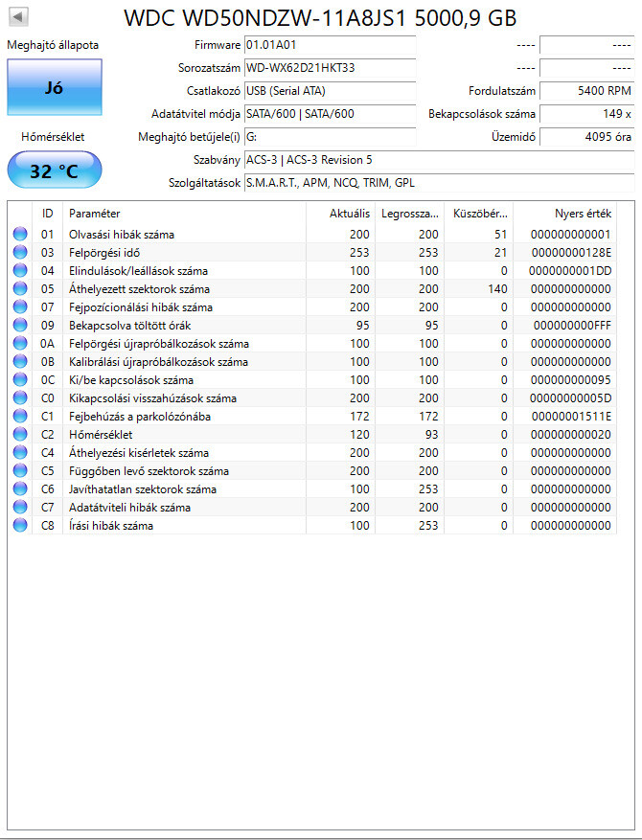The height and width of the screenshot is (840, 642).
Task: Click the status orb for Kikapcsolási visszahúzások száma
Action: pos(20,398)
